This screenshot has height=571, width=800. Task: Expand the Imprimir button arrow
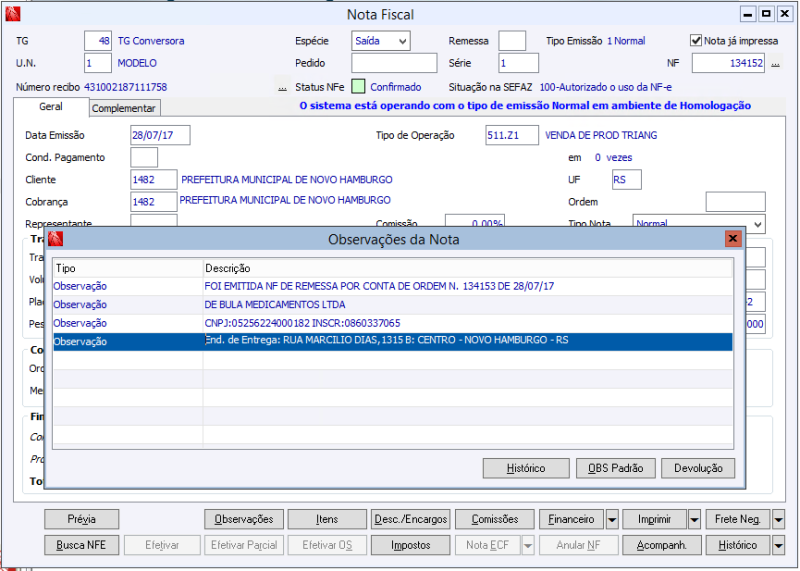pyautogui.click(x=694, y=519)
